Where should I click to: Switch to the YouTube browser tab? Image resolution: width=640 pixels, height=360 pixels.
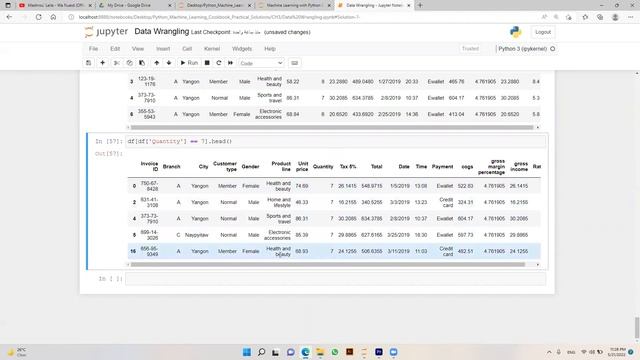click(x=55, y=5)
